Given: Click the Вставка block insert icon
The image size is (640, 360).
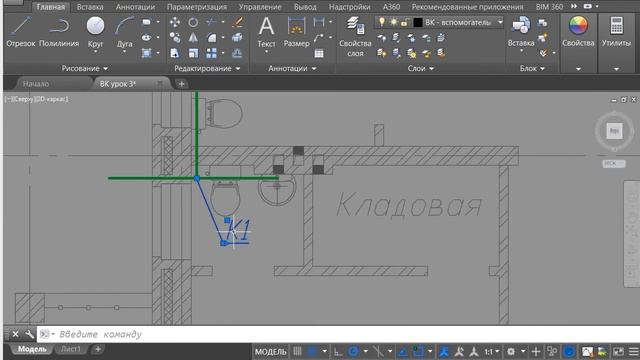Looking at the screenshot, I should click(521, 25).
